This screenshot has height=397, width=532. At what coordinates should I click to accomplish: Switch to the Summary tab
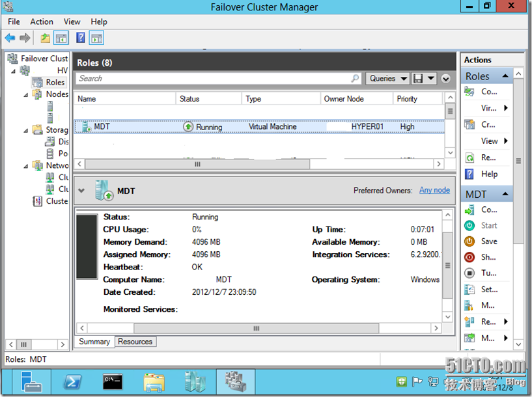click(94, 342)
